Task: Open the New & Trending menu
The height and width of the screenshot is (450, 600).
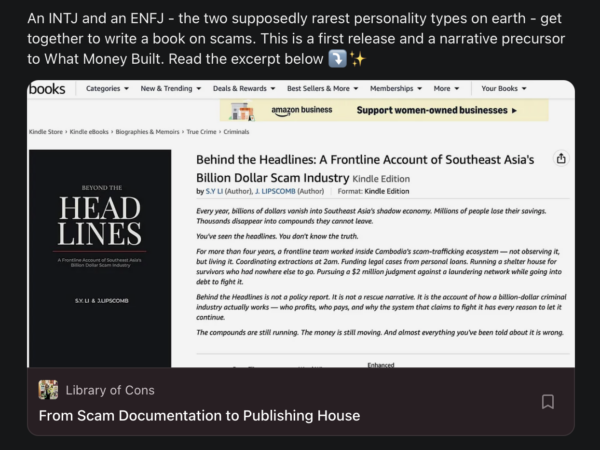Action: [x=171, y=88]
